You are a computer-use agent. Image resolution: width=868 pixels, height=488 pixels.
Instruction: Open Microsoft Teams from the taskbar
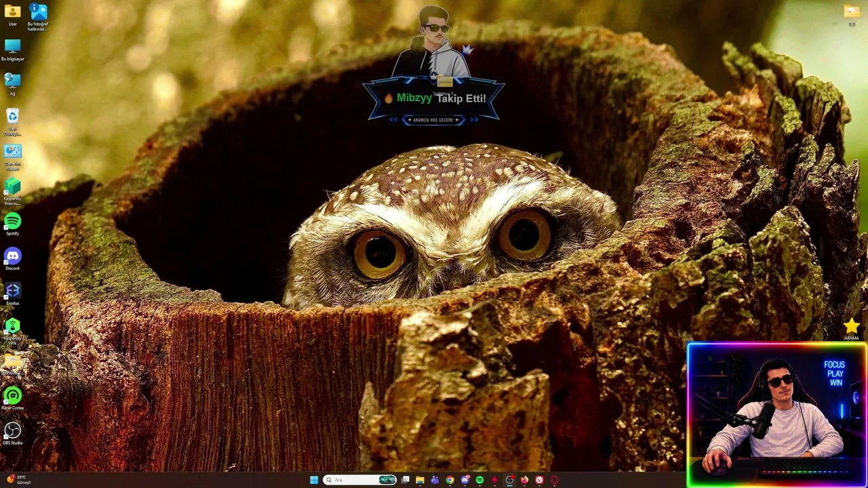[x=435, y=480]
